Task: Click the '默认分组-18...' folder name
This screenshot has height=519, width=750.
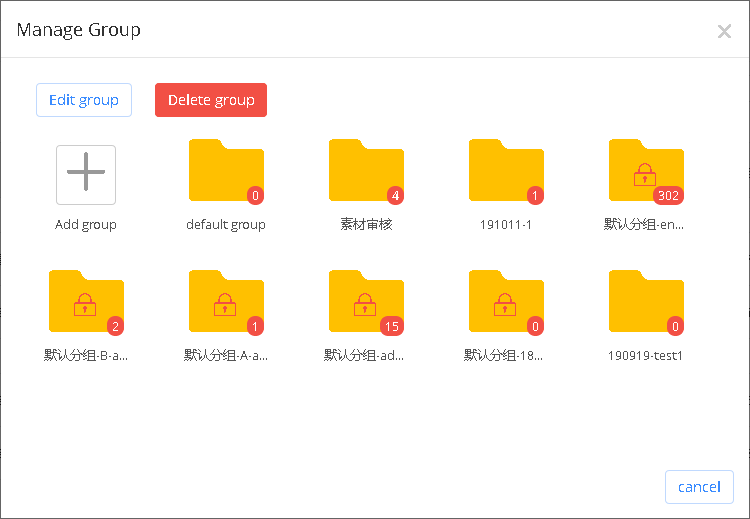Action: [503, 355]
